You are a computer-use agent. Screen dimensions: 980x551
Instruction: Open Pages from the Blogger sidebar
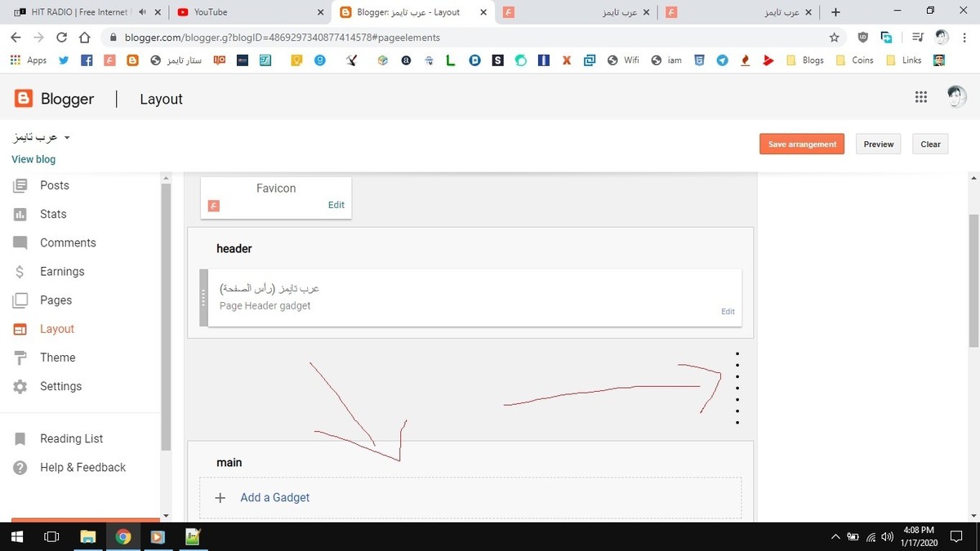pyautogui.click(x=56, y=300)
